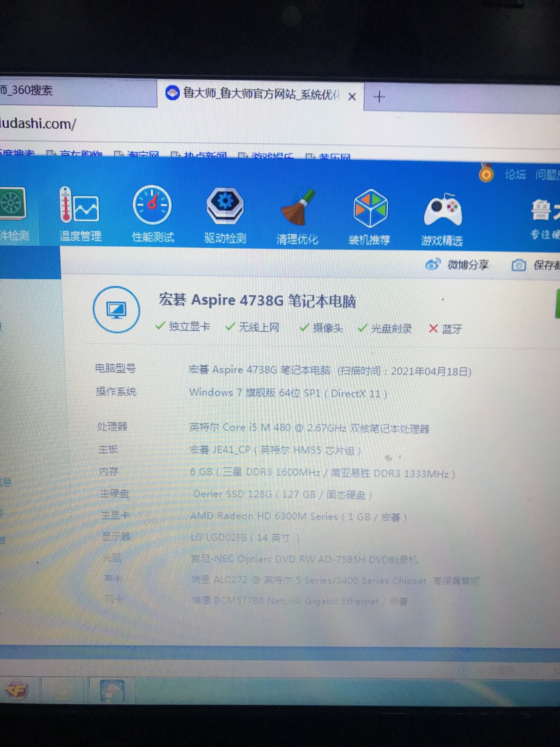
Task: Open the 温度管理 thermometer icon
Action: pyautogui.click(x=79, y=206)
